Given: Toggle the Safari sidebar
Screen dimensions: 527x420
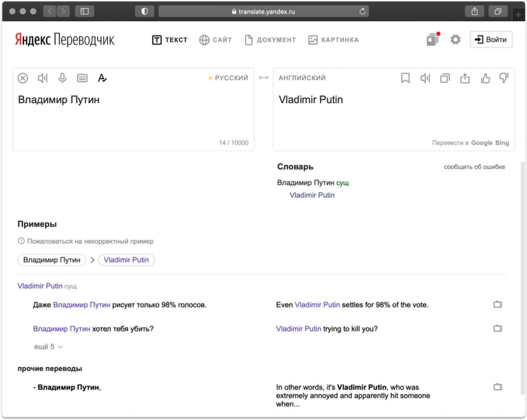Looking at the screenshot, I should point(84,12).
